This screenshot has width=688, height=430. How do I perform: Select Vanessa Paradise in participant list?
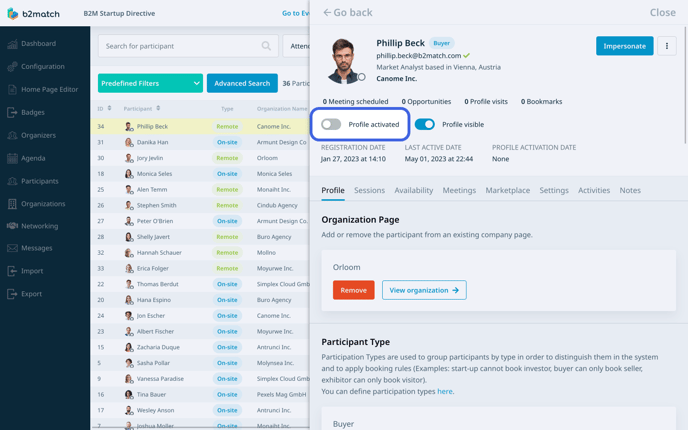[x=160, y=379]
